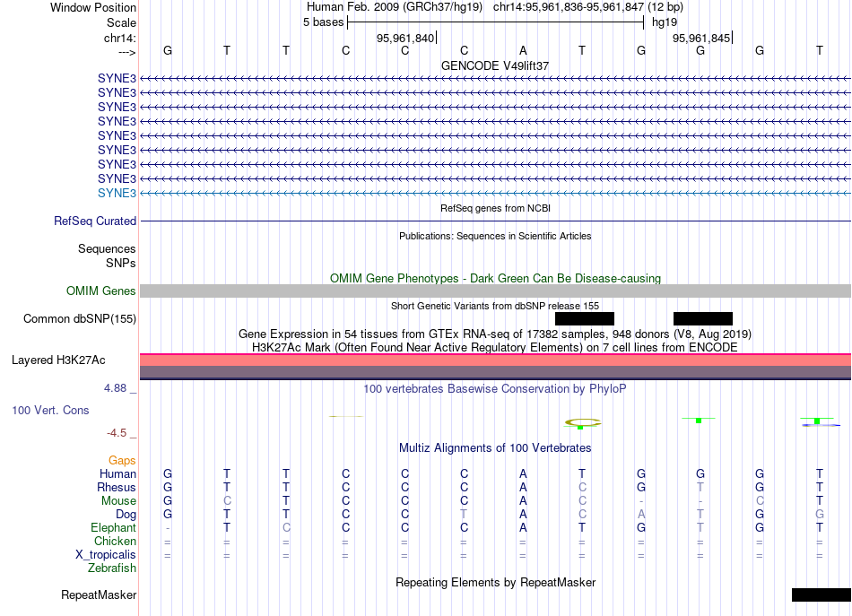852x616 pixels.
Task: Click the RepeatMasker track label
Action: click(x=99, y=594)
